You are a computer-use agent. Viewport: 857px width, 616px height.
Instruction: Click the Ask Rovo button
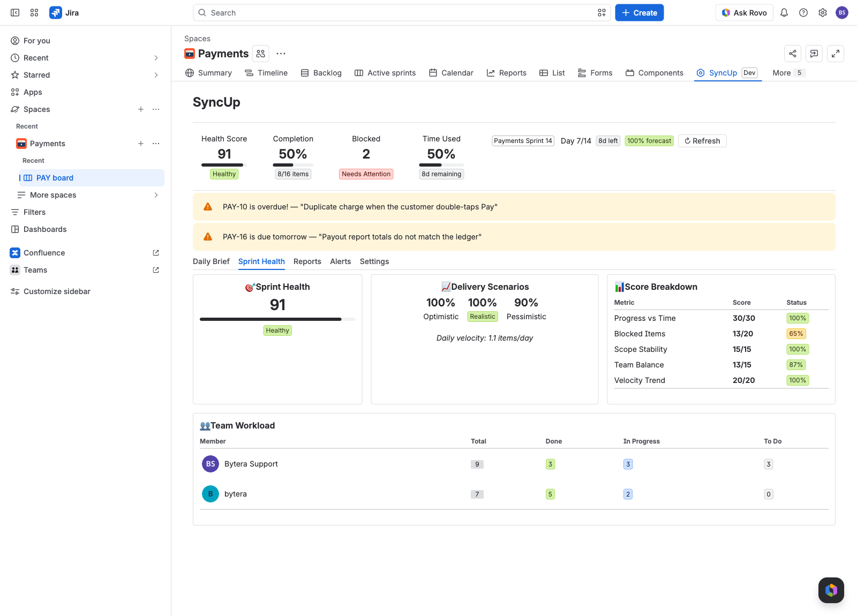coord(745,13)
